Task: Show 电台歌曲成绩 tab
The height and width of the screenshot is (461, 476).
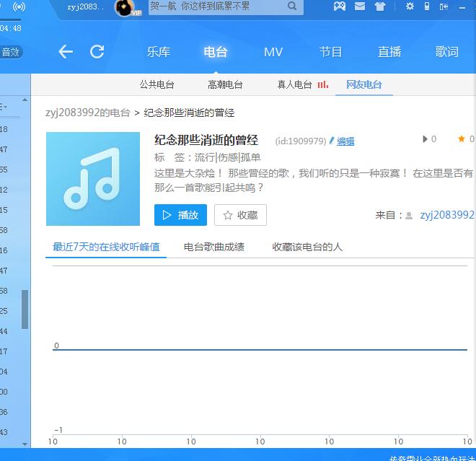Action: click(x=214, y=247)
